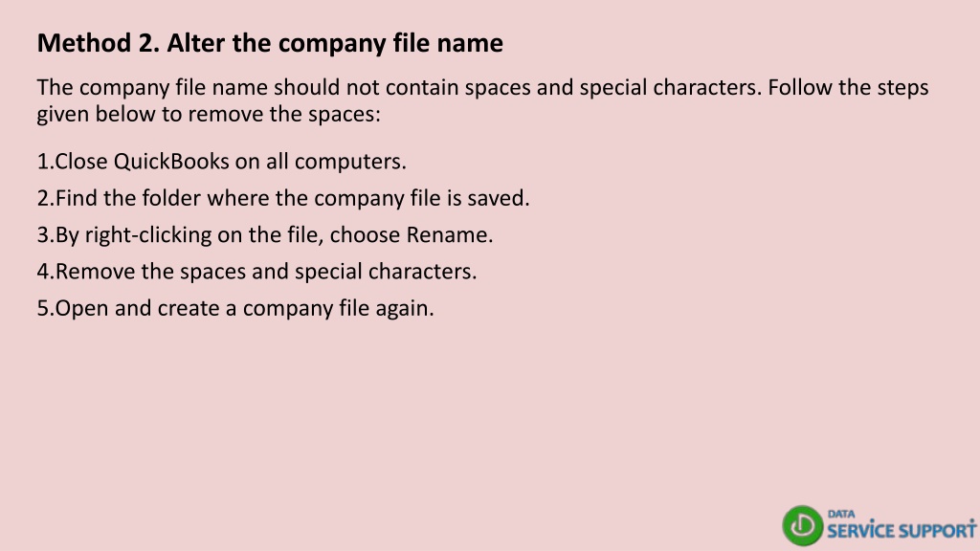Click the word 'Rename' in step 3

click(446, 235)
